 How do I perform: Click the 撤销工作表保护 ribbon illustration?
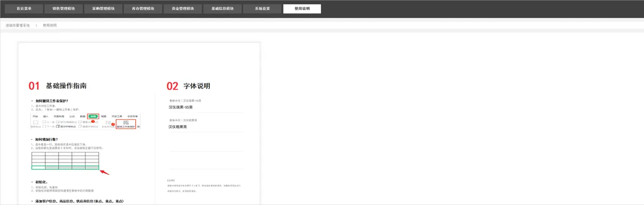coord(85,121)
